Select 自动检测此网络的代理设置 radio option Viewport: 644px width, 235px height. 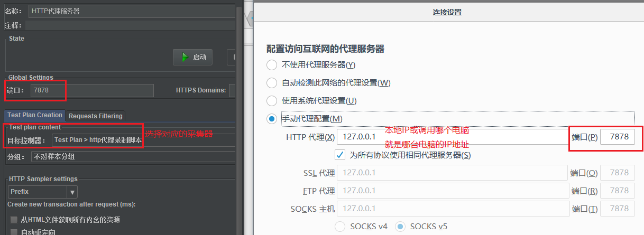(x=272, y=83)
